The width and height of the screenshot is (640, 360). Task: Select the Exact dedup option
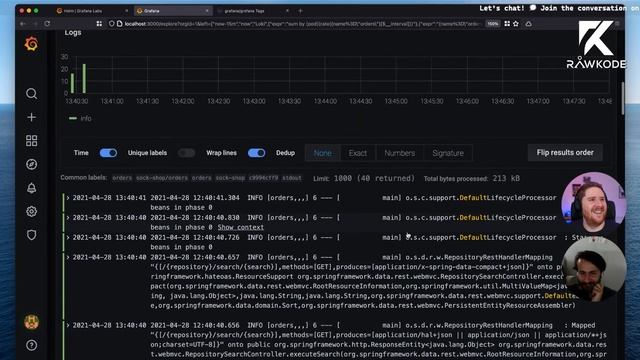(358, 153)
